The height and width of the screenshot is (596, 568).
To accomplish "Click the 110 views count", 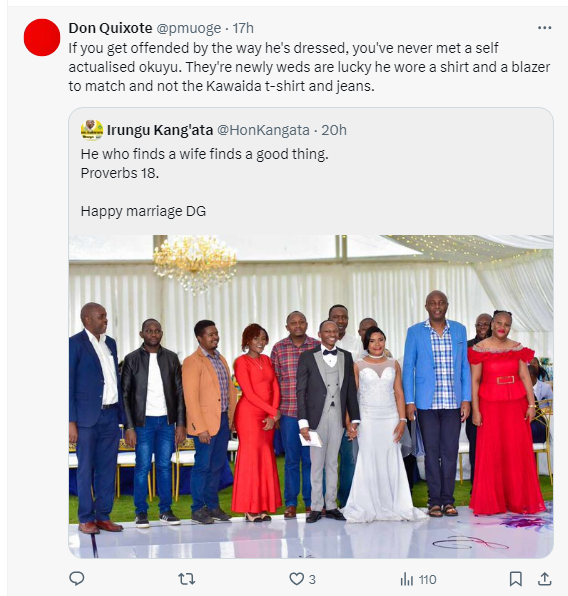I will (427, 580).
